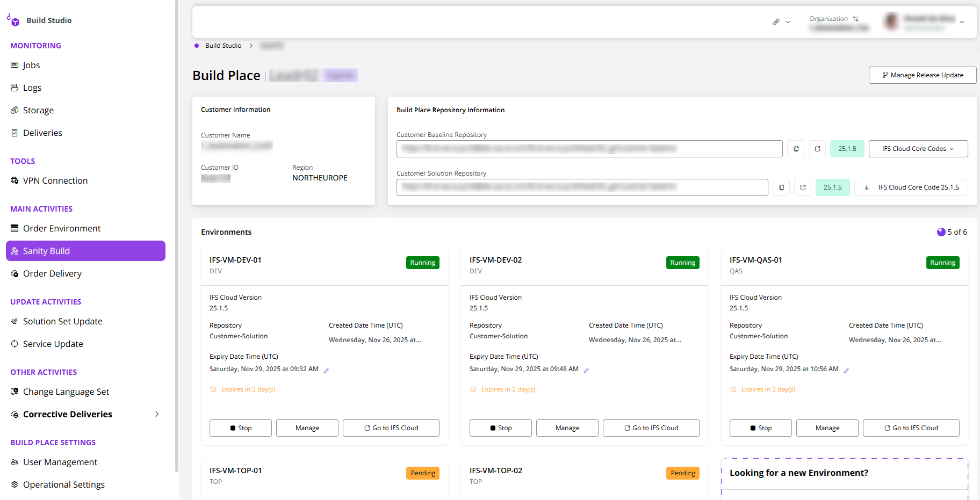Edit expiry date of IFS-VM-DEV-02
This screenshot has height=500, width=980.
coord(586,370)
